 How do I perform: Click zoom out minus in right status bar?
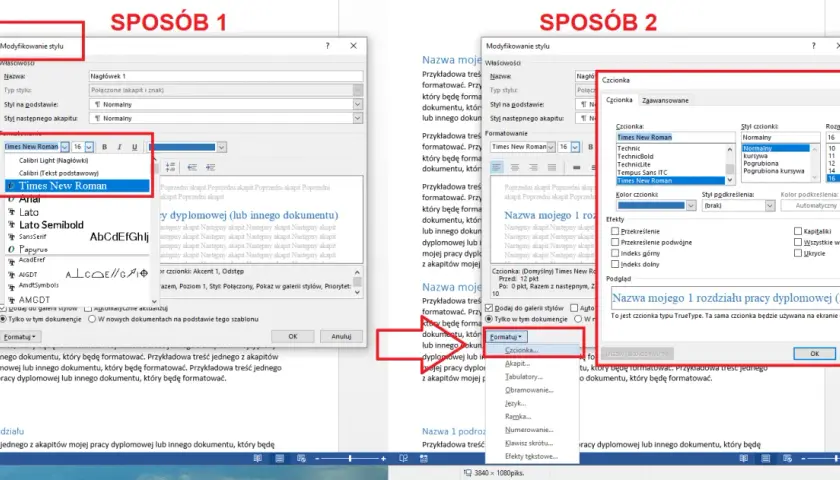pyautogui.click(x=803, y=459)
